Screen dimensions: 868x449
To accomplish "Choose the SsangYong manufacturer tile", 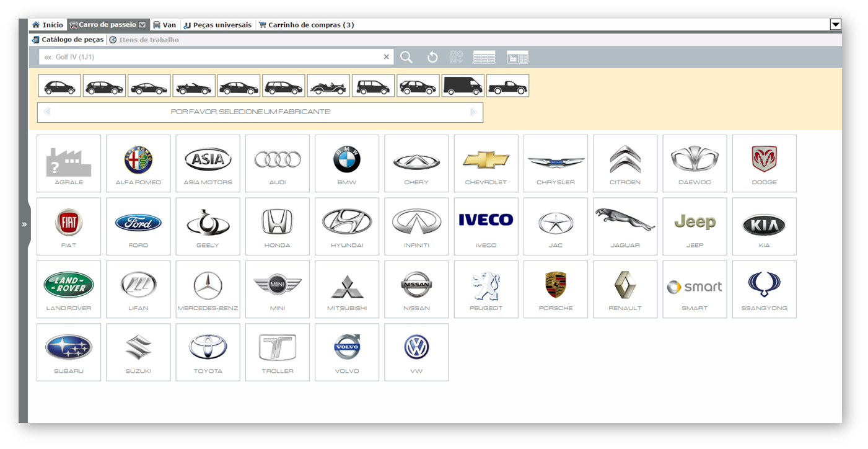I will click(x=764, y=289).
